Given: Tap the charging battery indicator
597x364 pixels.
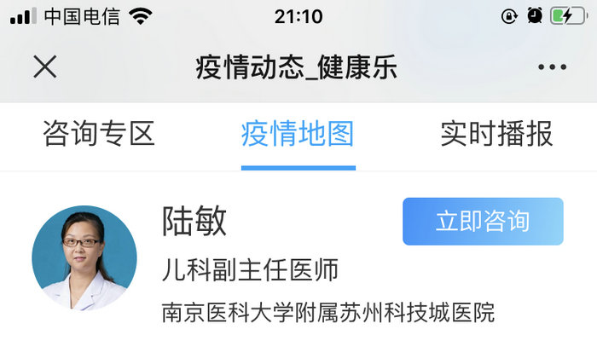Looking at the screenshot, I should (569, 16).
